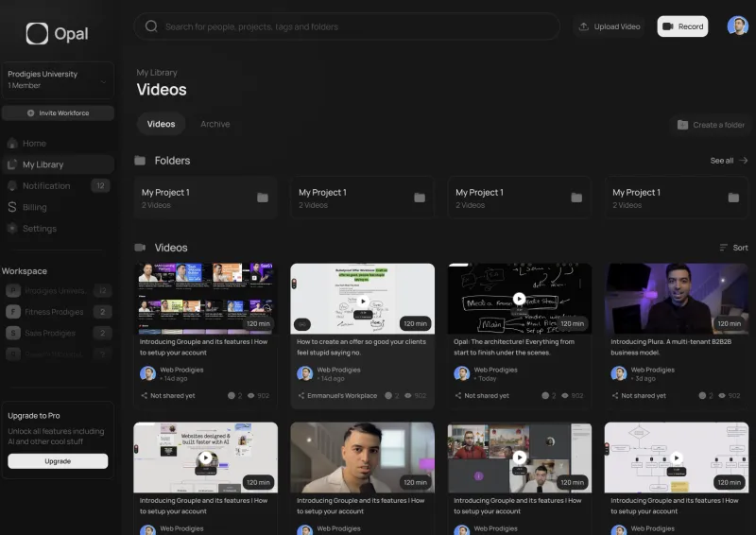
Task: Click the "Workspace" section heading
Action: (x=25, y=271)
